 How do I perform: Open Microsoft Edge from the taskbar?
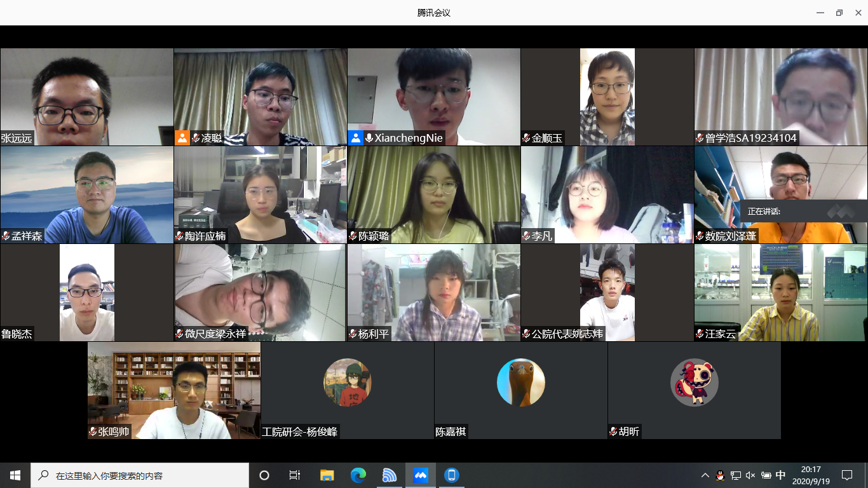[x=358, y=475]
